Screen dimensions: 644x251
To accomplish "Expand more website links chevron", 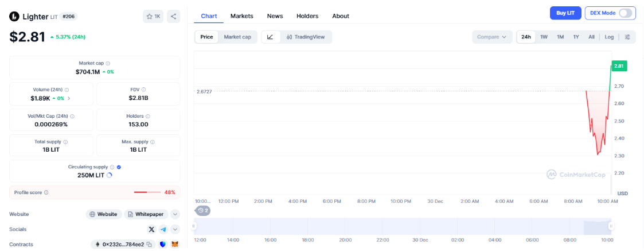I will click(x=175, y=214).
